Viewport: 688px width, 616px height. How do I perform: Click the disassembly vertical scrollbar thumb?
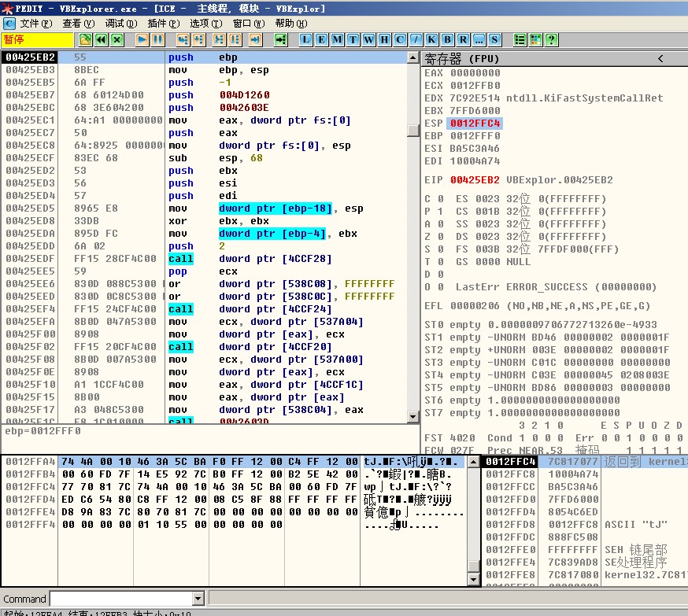(x=413, y=131)
